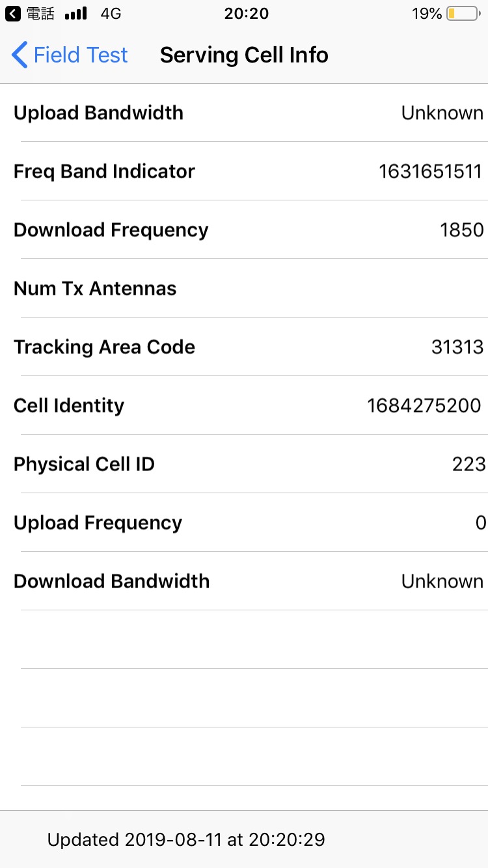488x868 pixels.
Task: Select the Num Tx Antennas row
Action: (x=244, y=288)
